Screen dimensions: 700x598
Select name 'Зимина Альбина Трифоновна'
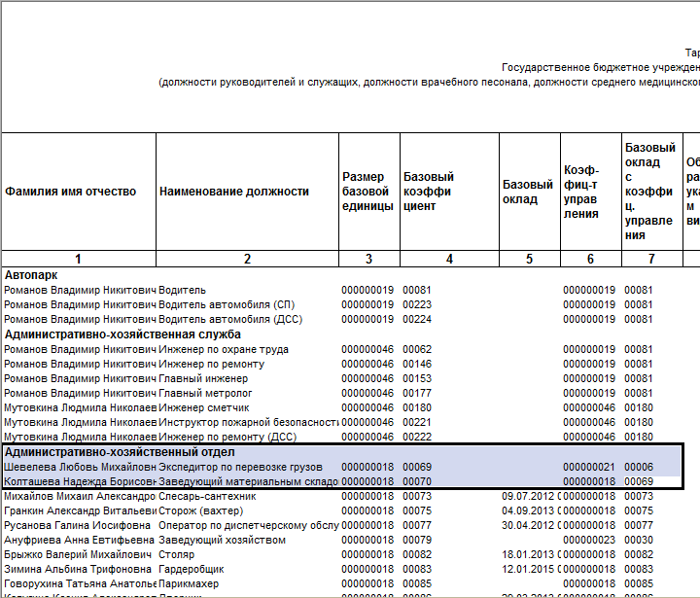[78, 569]
